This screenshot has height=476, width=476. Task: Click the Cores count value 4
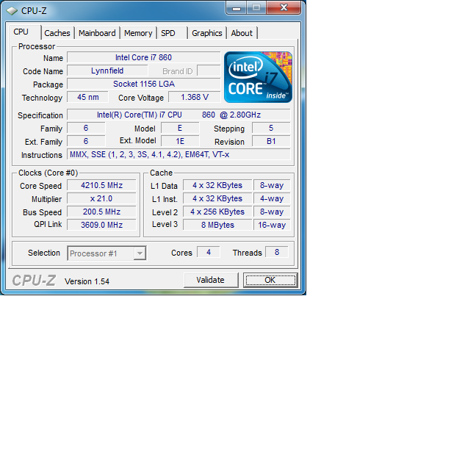click(209, 252)
